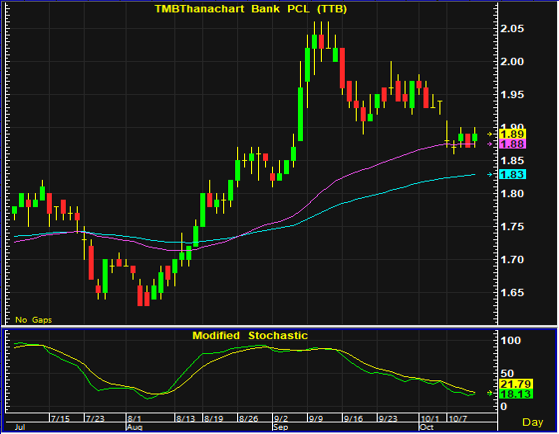Select the Aug month label
The width and height of the screenshot is (559, 434).
point(135,427)
